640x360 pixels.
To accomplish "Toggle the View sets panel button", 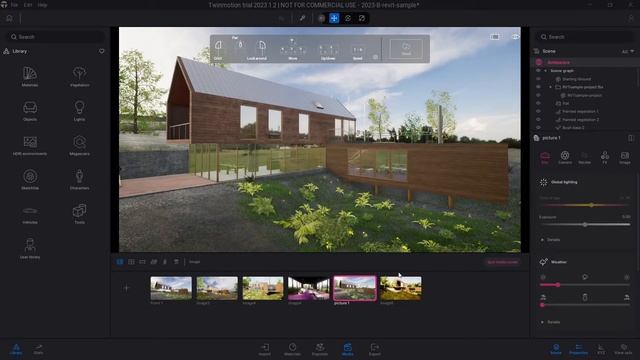I will [x=623, y=349].
